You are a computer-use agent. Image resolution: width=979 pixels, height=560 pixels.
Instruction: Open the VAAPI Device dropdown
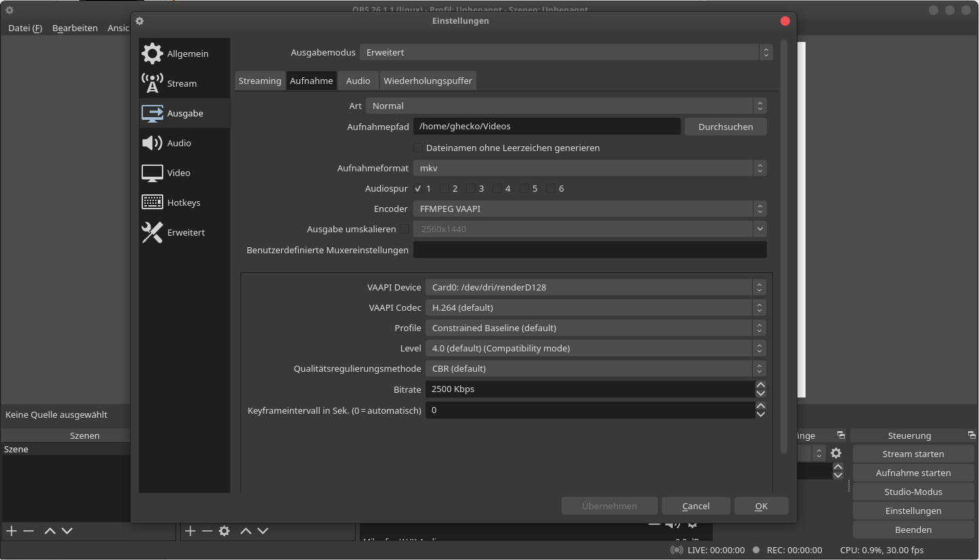pyautogui.click(x=596, y=287)
